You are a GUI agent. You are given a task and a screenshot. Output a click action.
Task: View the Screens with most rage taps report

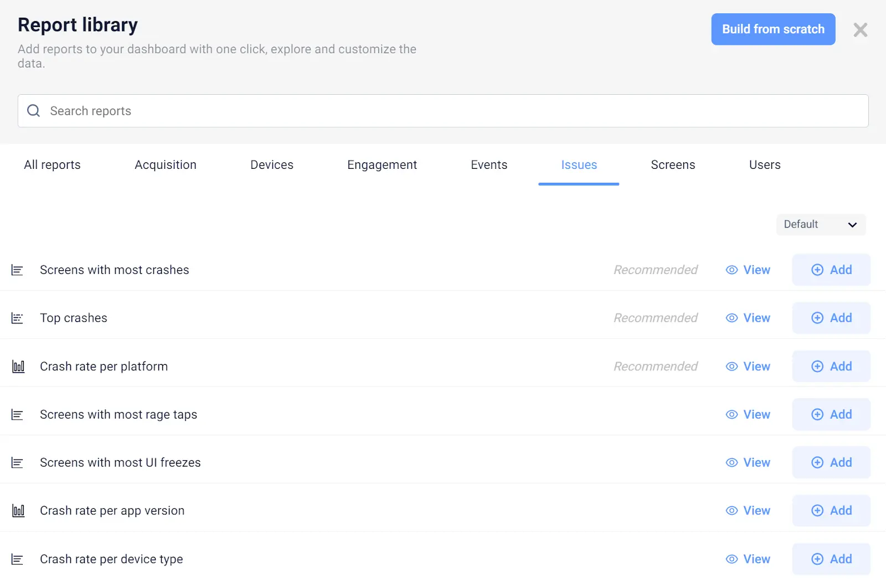[748, 414]
